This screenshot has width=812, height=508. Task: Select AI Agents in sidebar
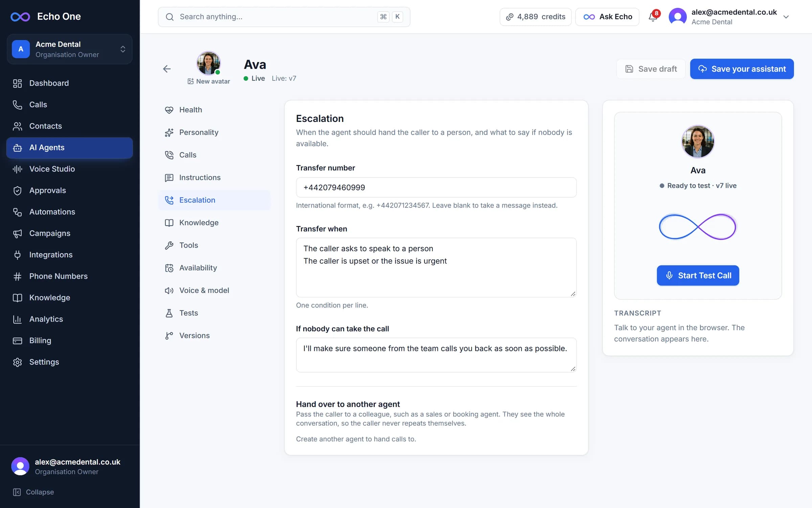point(69,148)
